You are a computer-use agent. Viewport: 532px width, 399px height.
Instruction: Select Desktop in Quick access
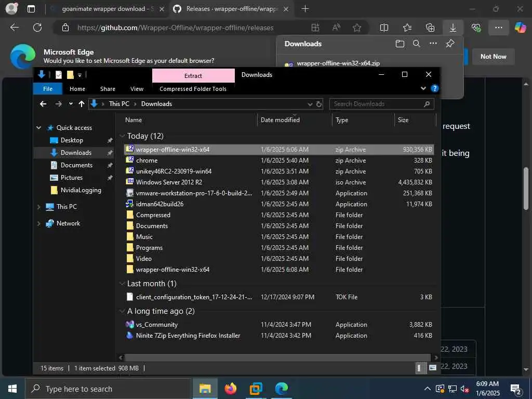click(72, 140)
